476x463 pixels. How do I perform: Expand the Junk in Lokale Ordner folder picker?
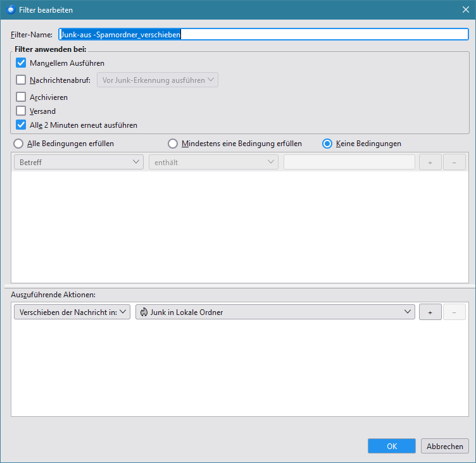point(275,312)
